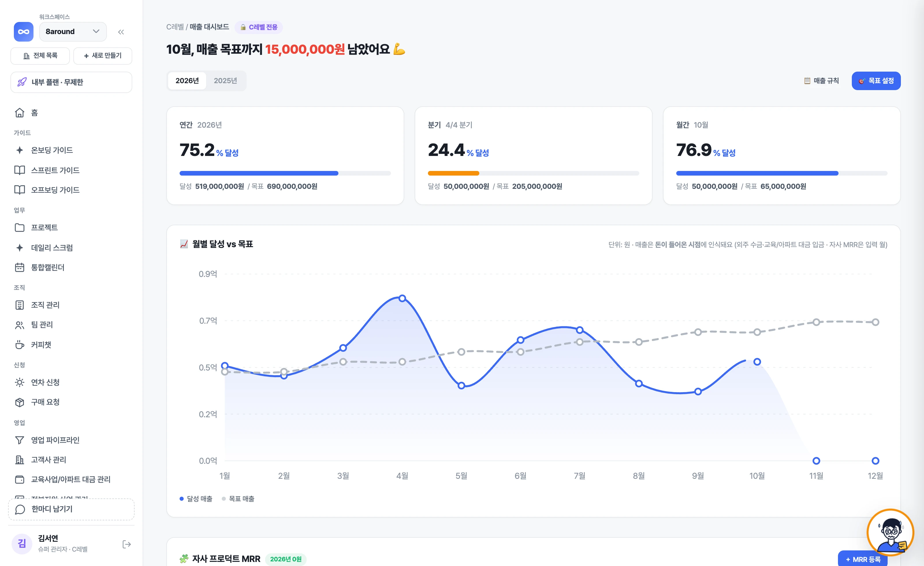Open the 내부 플랜 · 무제한 plan box

click(71, 82)
